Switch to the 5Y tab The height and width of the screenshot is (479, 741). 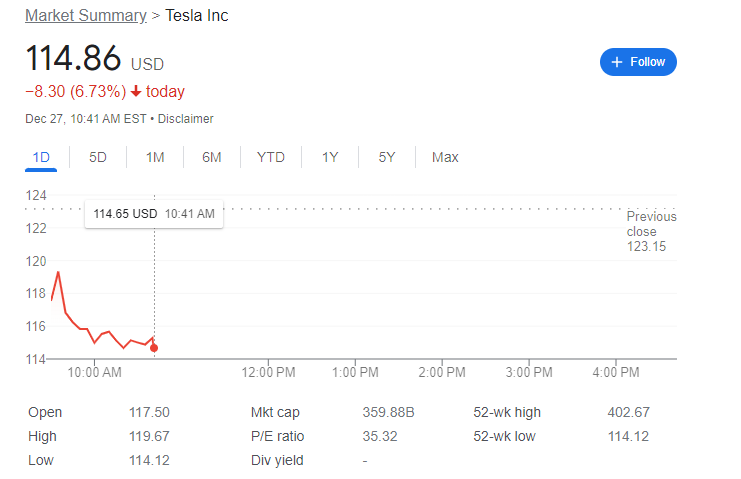point(387,157)
